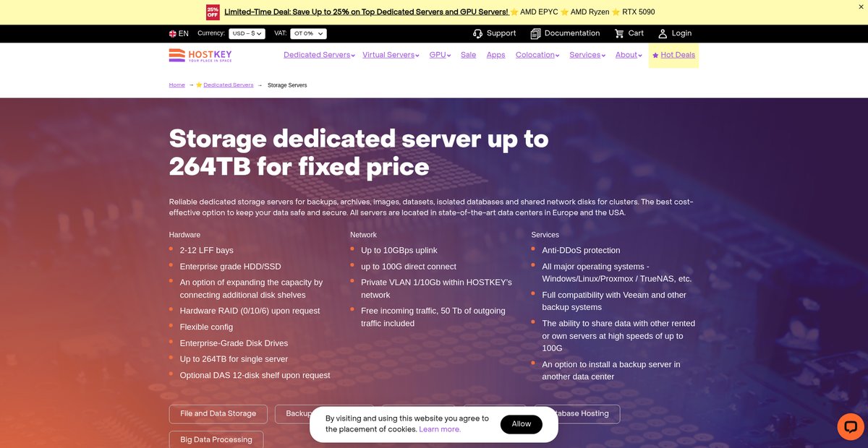
Task: Click 'up to 100G direct connect' item
Action: [x=409, y=267]
